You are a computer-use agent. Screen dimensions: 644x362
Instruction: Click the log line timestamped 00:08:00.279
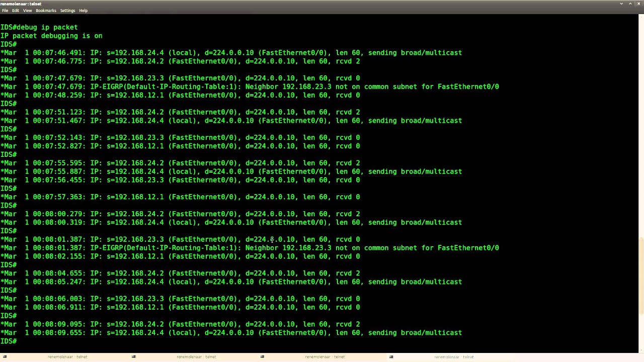180,214
